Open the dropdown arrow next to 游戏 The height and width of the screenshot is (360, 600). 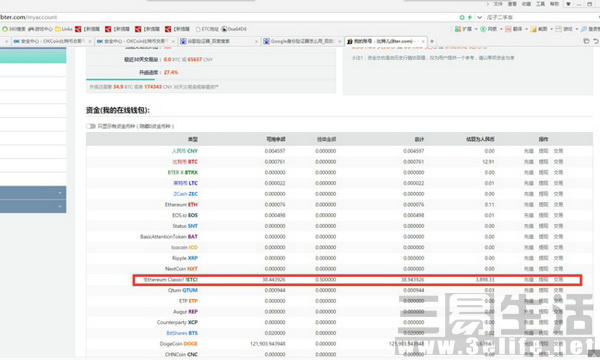[577, 29]
